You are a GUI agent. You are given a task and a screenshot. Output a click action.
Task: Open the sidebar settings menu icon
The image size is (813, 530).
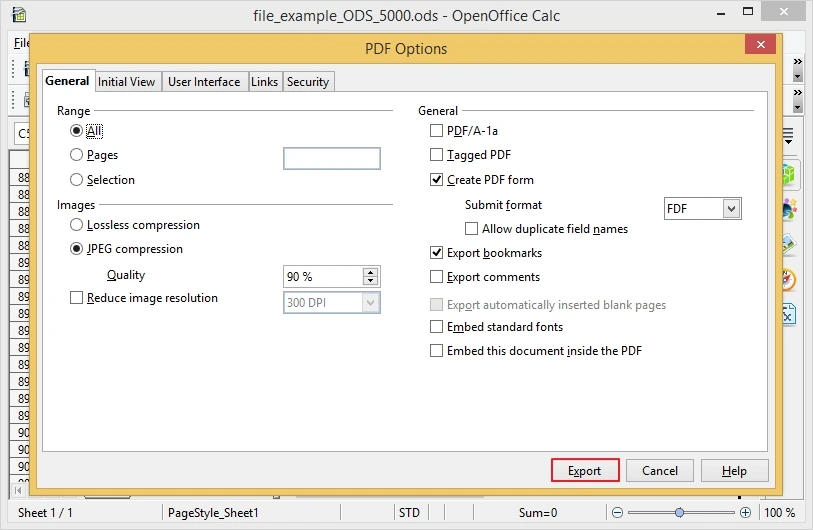[x=788, y=136]
